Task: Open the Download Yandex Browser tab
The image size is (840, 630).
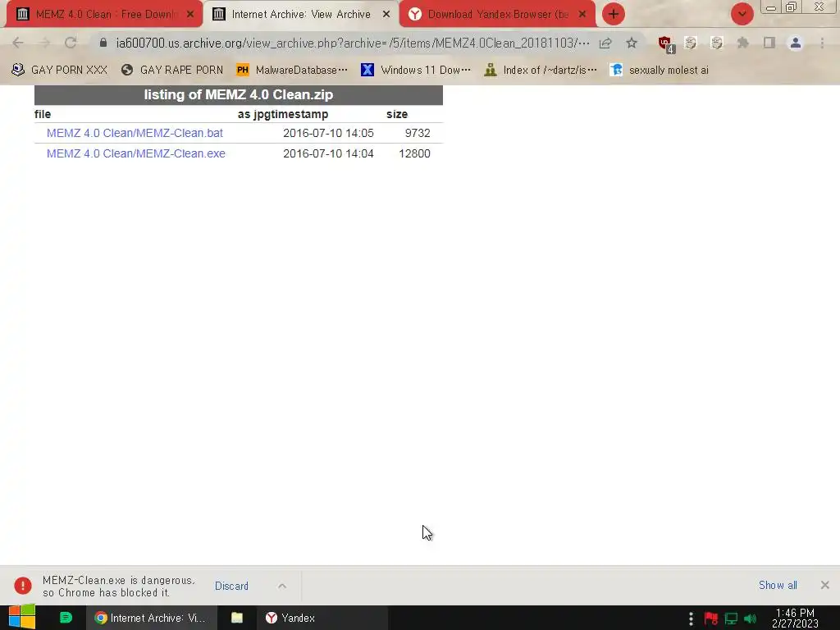Action: click(x=497, y=14)
